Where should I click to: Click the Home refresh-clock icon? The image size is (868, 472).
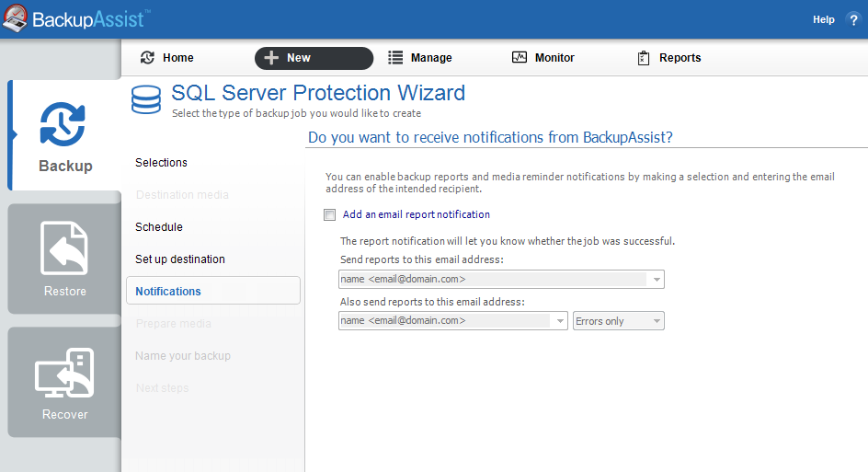tap(147, 58)
